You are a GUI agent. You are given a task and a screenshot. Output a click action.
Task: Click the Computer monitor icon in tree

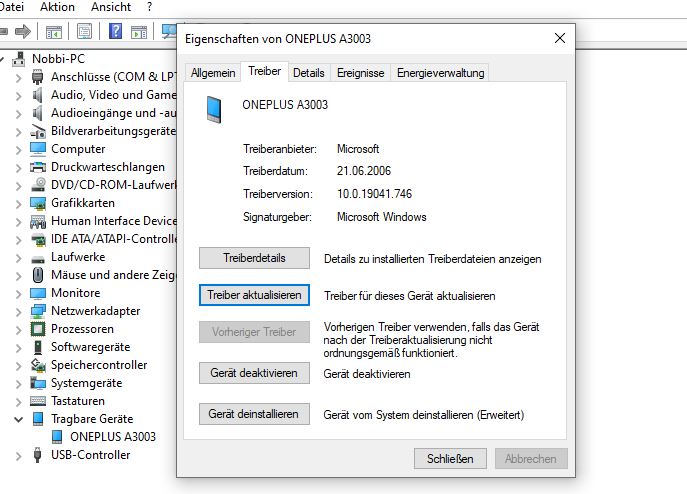coord(38,149)
